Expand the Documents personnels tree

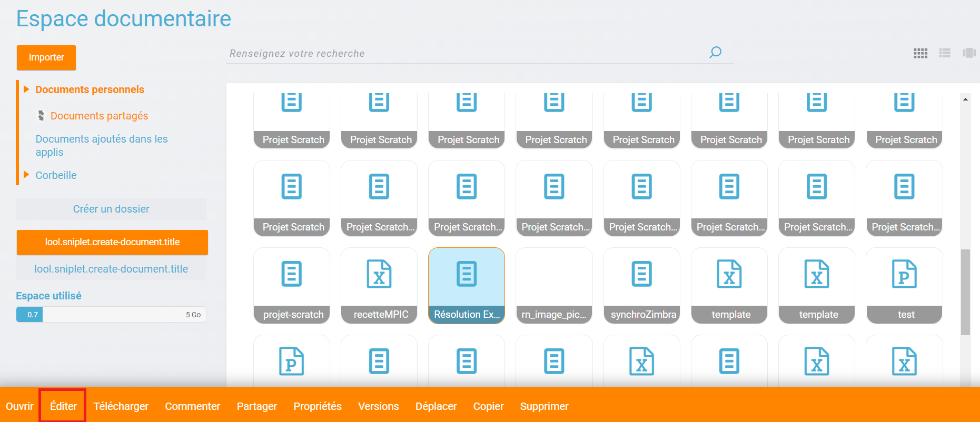(26, 89)
